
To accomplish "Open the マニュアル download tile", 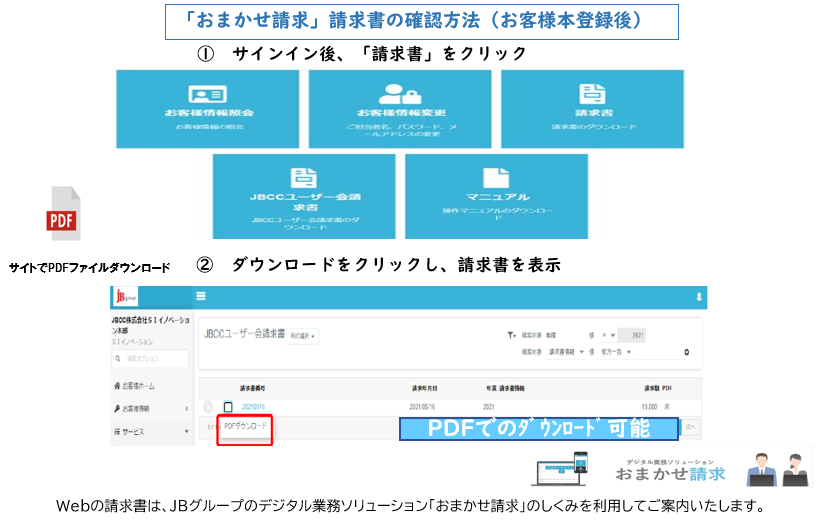I will tap(496, 197).
